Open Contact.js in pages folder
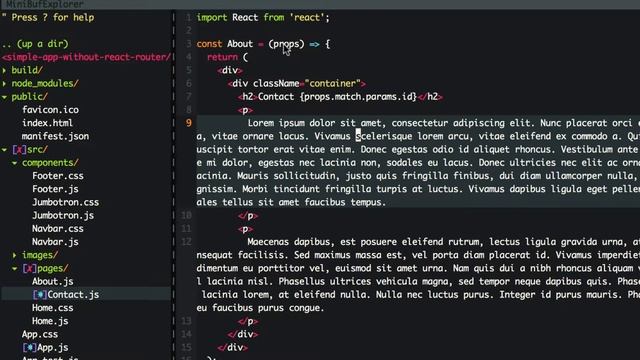The width and height of the screenshot is (640, 360). (x=73, y=295)
